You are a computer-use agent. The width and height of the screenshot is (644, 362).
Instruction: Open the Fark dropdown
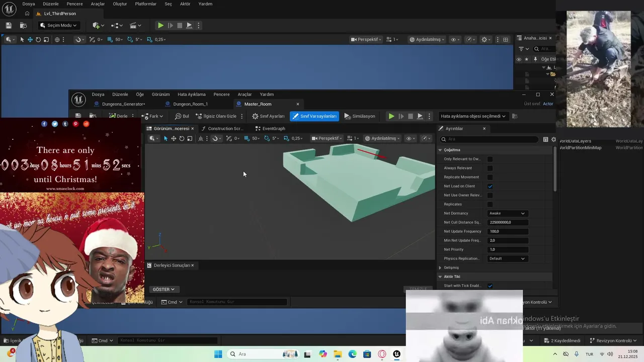coord(152,116)
